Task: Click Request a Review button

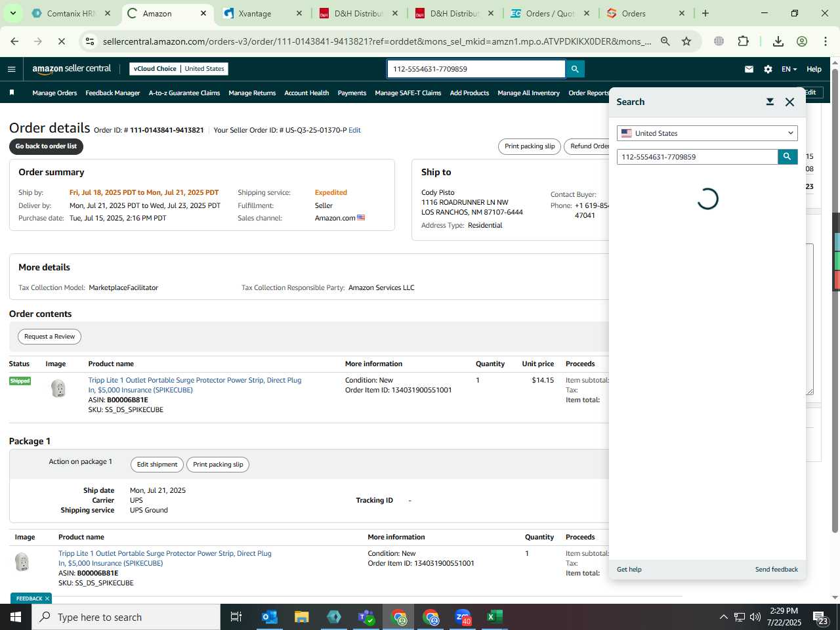Action: click(49, 337)
